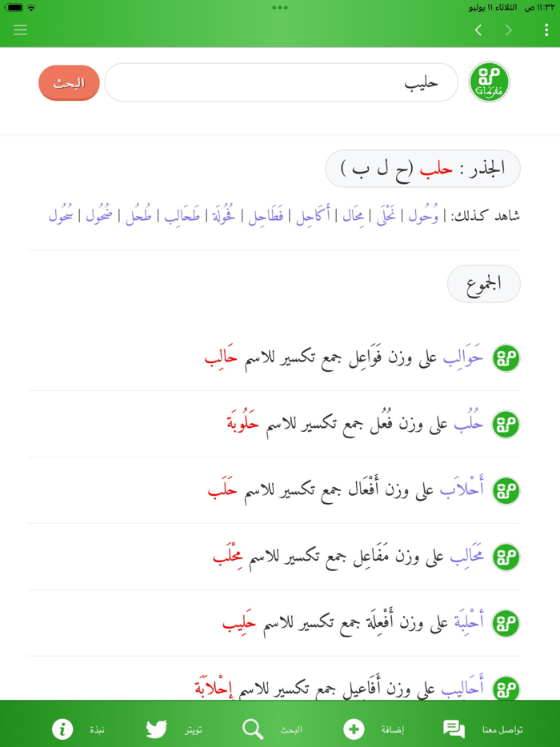The image size is (560, 747).
Task: Collapse the الجموع section header
Action: [x=483, y=284]
